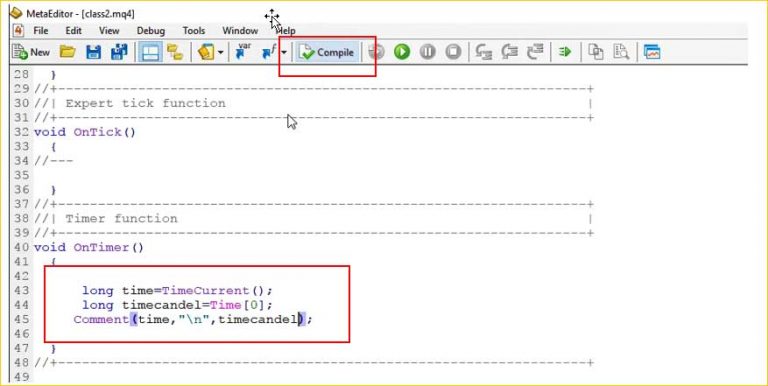Toggle the Toolbox panel layout icon
This screenshot has height=386, width=768.
(x=150, y=52)
